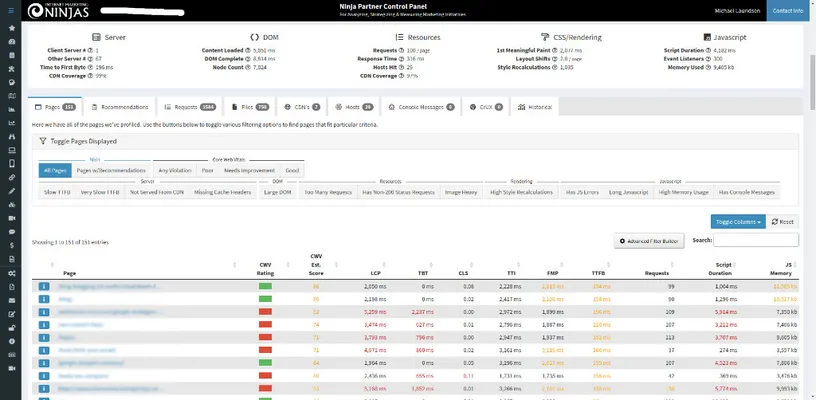
Task: Click the Contact Info button
Action: click(x=790, y=11)
